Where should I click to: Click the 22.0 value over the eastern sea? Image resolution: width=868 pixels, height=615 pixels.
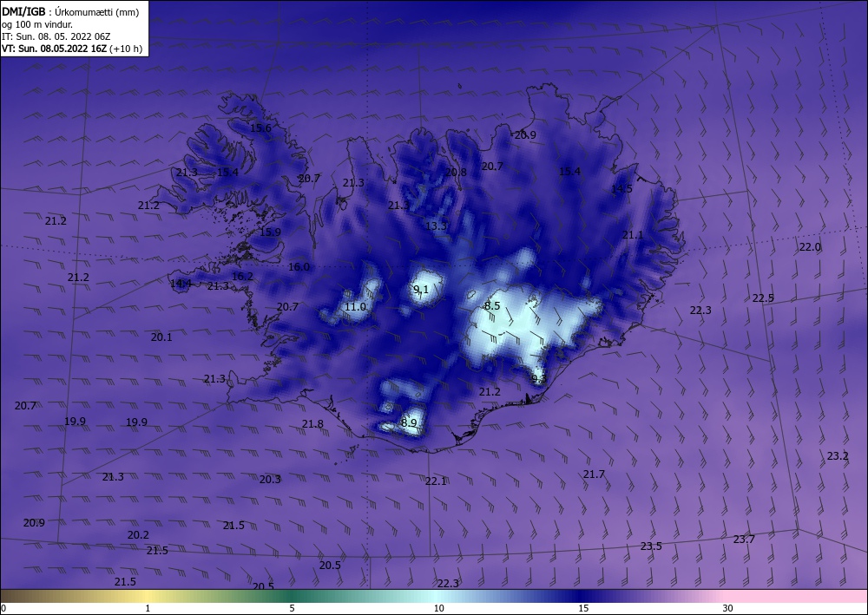(810, 247)
